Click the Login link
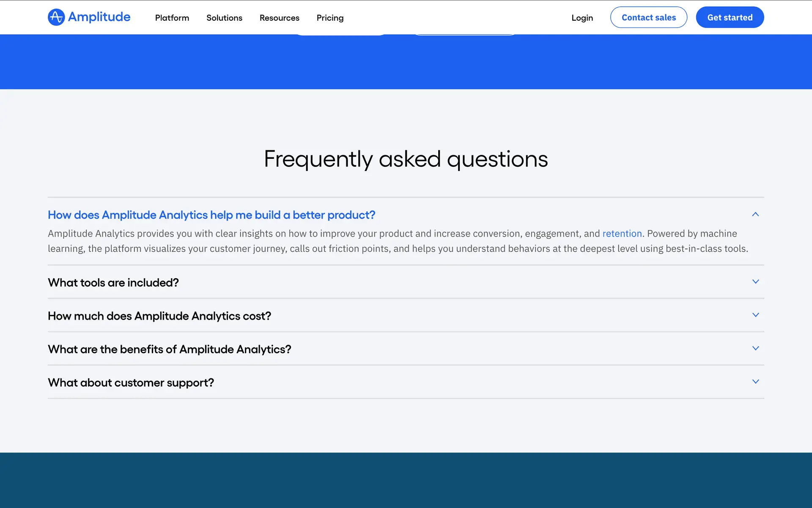 [x=582, y=18]
